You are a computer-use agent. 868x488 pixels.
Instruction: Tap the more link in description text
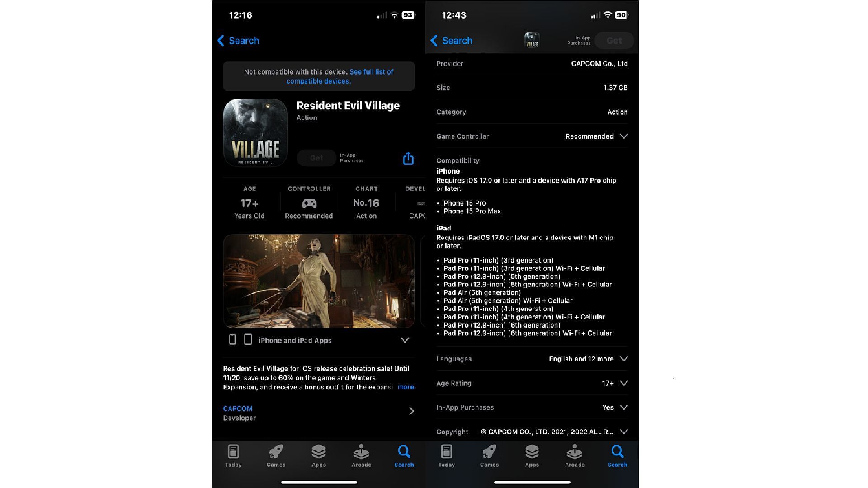(406, 387)
